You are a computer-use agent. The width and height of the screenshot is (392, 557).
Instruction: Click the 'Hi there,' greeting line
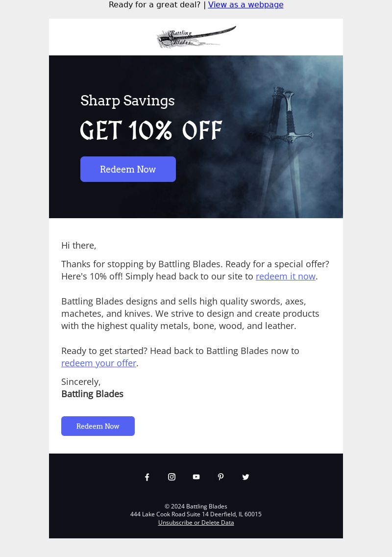click(78, 245)
